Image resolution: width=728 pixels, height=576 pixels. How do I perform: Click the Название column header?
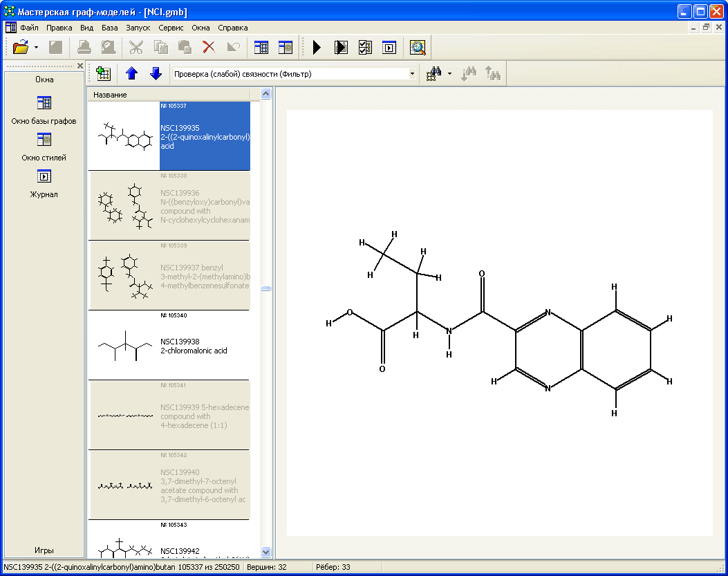[169, 95]
